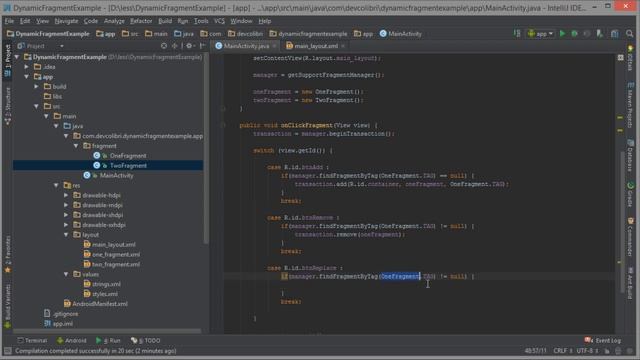The image size is (640, 360).
Task: Toggle Android tool window
Action: click(72, 340)
